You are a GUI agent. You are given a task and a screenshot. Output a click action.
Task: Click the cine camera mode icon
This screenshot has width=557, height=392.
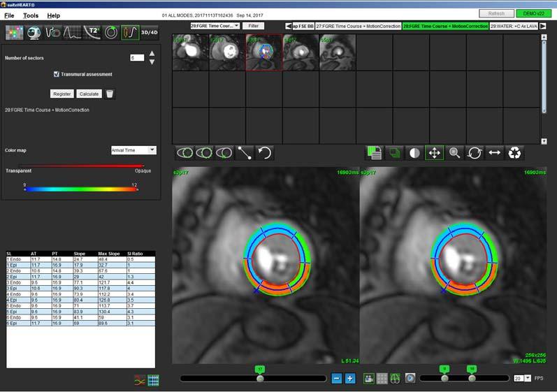pos(369,379)
